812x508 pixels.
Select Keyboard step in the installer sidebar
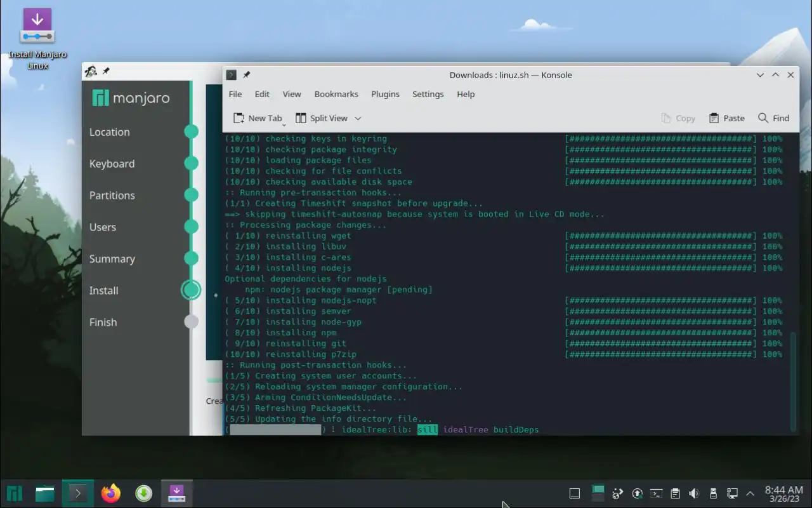112,164
